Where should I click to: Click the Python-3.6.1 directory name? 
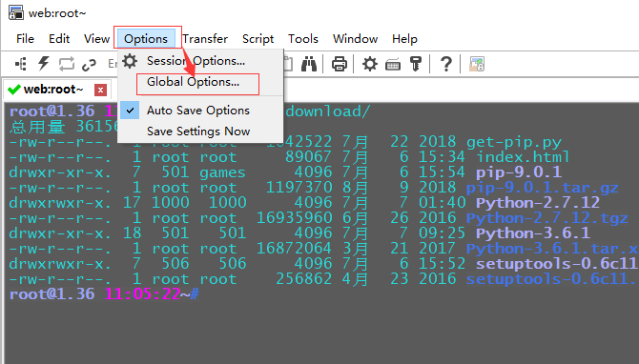point(533,233)
